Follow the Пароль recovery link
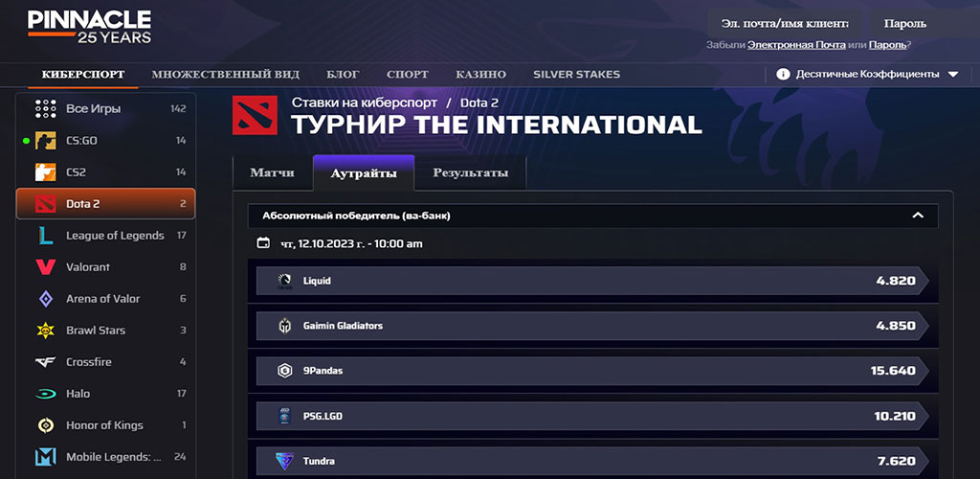The width and height of the screenshot is (980, 479). point(887,45)
